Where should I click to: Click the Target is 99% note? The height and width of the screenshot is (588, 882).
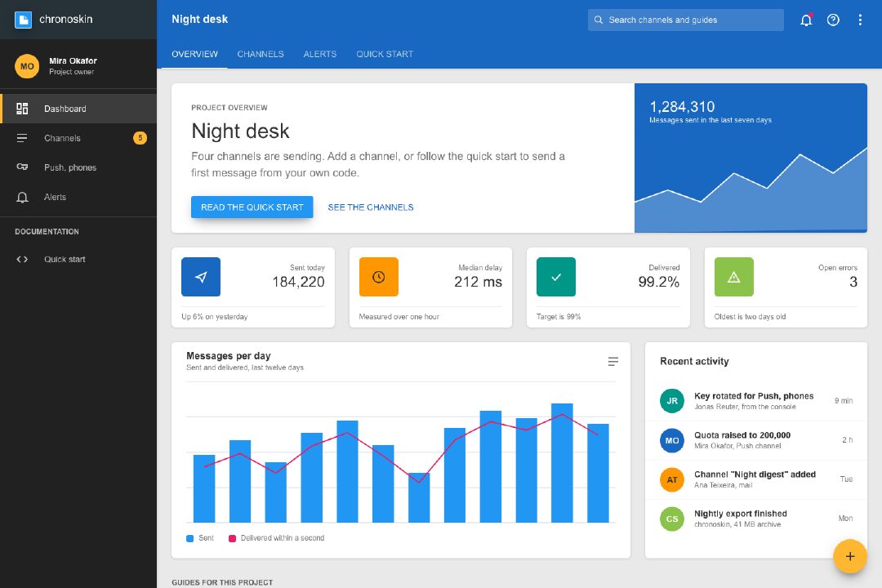[559, 317]
